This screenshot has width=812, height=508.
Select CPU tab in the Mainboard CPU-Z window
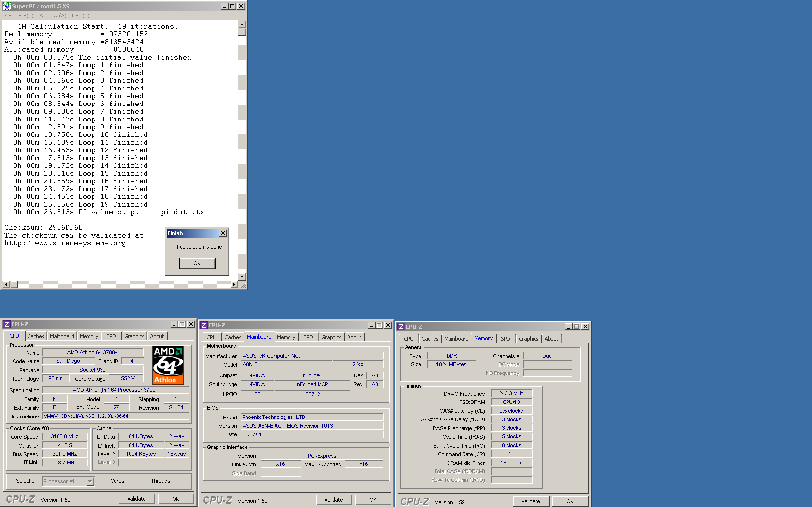[x=212, y=337]
